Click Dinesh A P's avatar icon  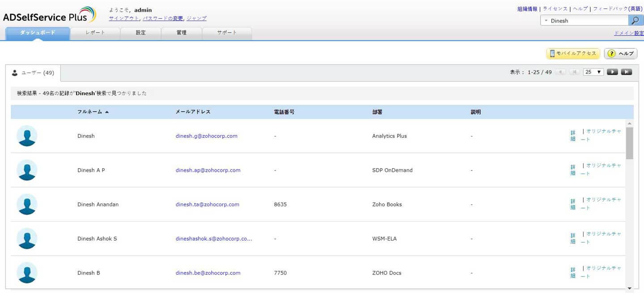pyautogui.click(x=27, y=170)
